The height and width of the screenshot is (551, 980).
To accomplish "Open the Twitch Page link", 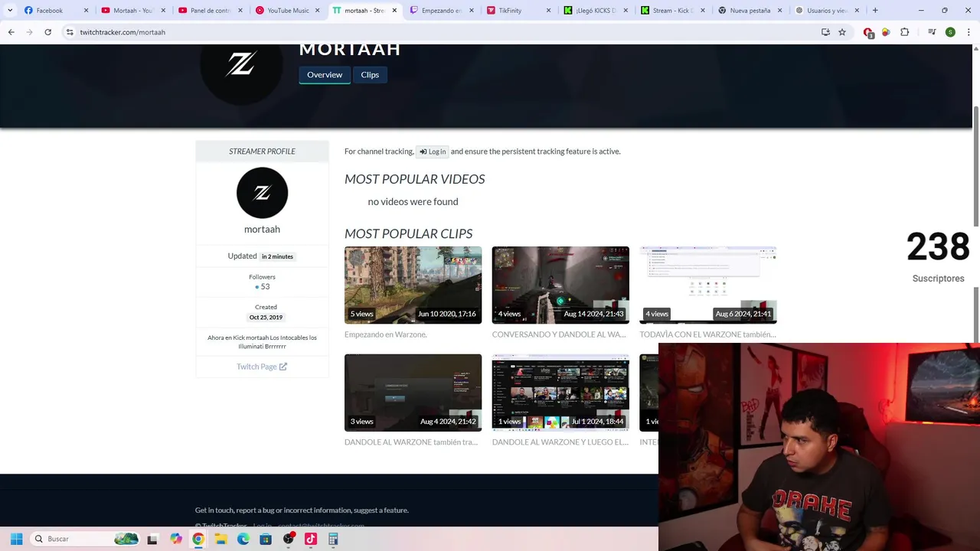I will pyautogui.click(x=262, y=367).
